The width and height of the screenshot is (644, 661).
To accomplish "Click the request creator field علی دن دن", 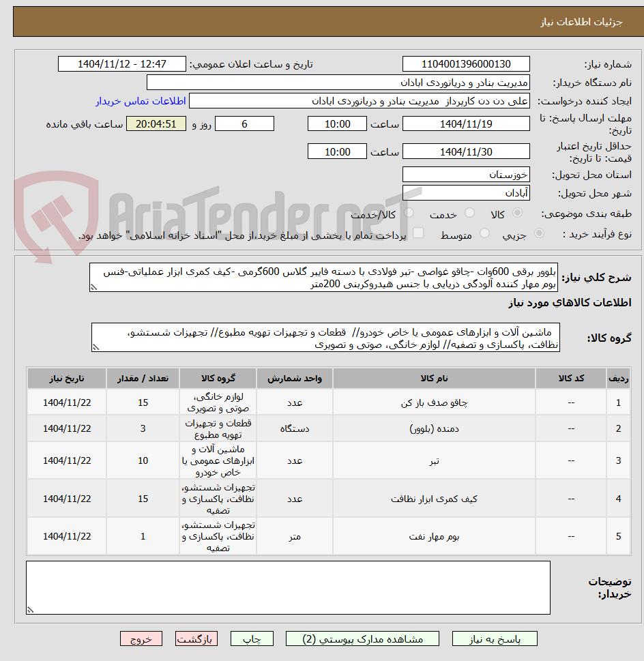I will (359, 101).
